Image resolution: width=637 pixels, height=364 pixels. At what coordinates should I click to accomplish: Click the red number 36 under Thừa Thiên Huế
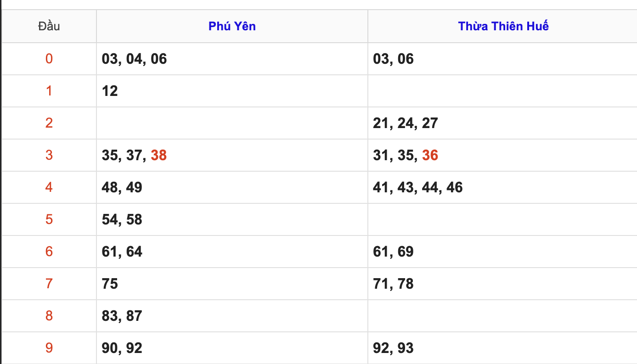coord(430,155)
